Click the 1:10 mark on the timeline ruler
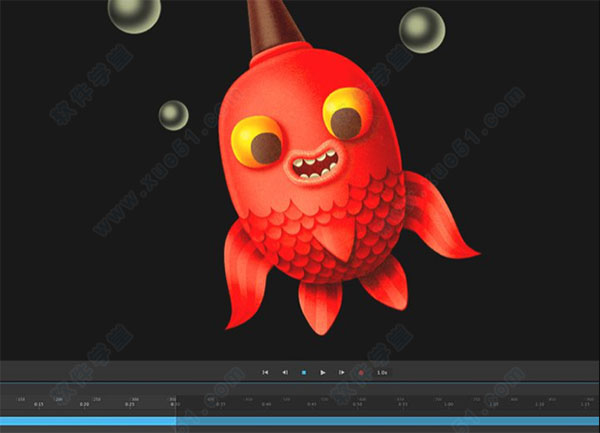The width and height of the screenshot is (600, 433). (x=540, y=404)
